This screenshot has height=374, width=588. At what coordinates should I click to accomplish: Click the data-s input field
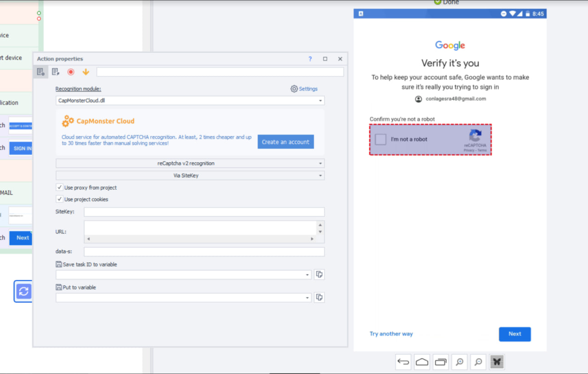[204, 252]
